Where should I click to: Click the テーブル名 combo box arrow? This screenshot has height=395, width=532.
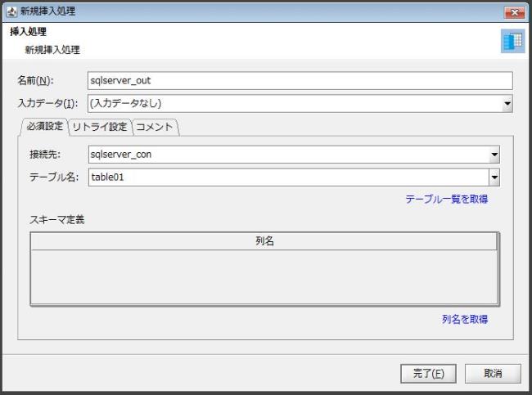coord(494,177)
